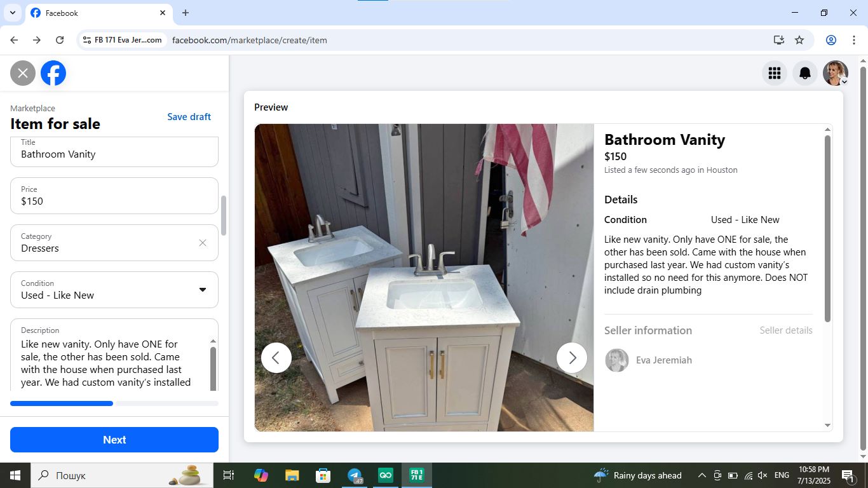
Task: Click the left form panel scrollbar
Action: point(223,215)
